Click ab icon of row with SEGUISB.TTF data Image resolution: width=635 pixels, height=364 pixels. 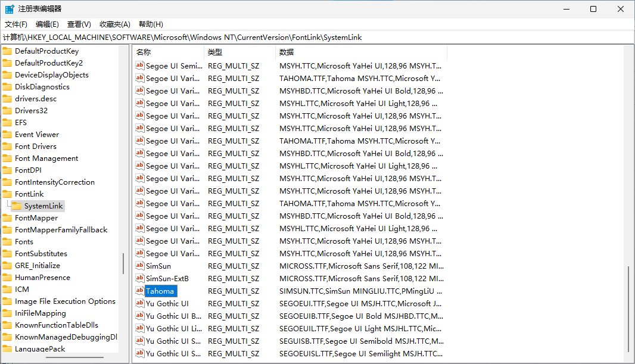[140, 341]
